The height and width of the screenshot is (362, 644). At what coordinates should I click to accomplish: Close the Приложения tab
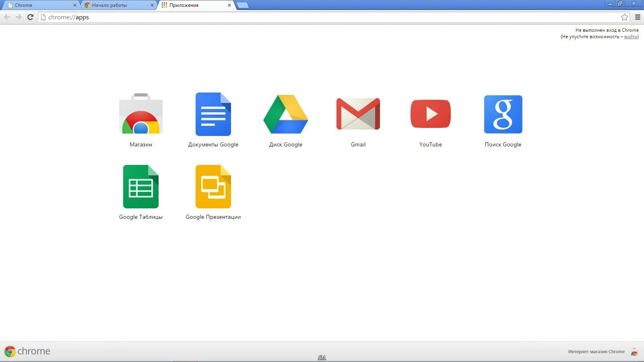(229, 5)
